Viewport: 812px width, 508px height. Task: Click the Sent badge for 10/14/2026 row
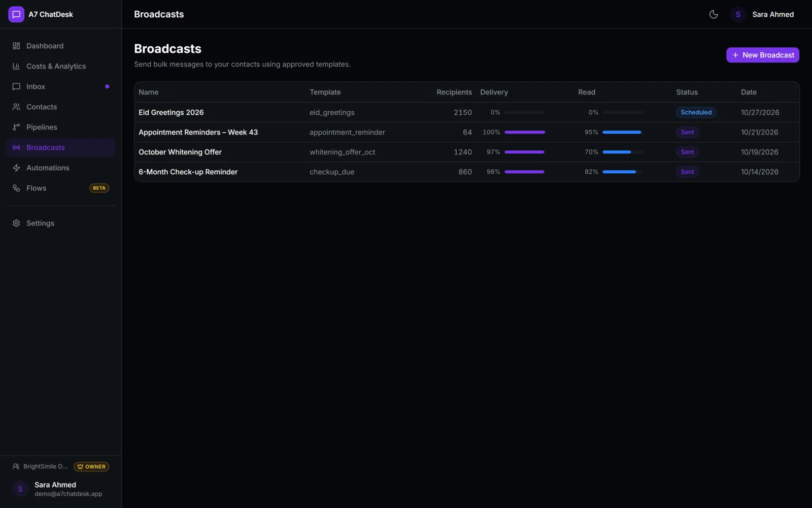pos(687,172)
